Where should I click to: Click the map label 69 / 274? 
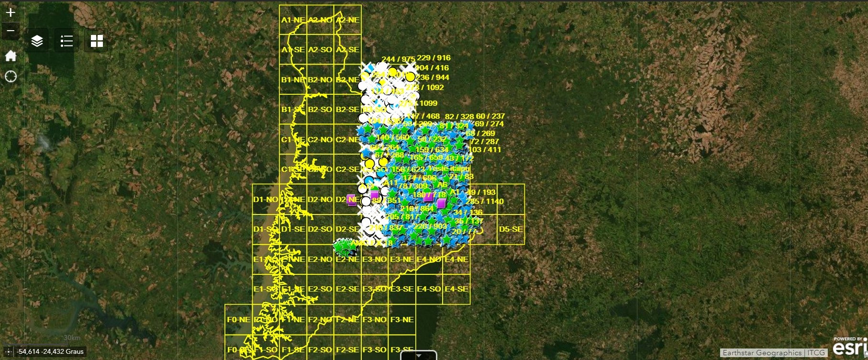(x=489, y=124)
